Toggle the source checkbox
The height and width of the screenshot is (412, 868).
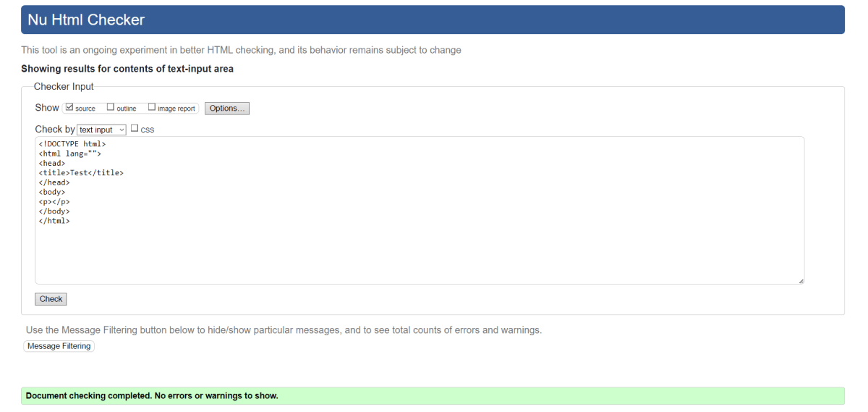pos(69,107)
